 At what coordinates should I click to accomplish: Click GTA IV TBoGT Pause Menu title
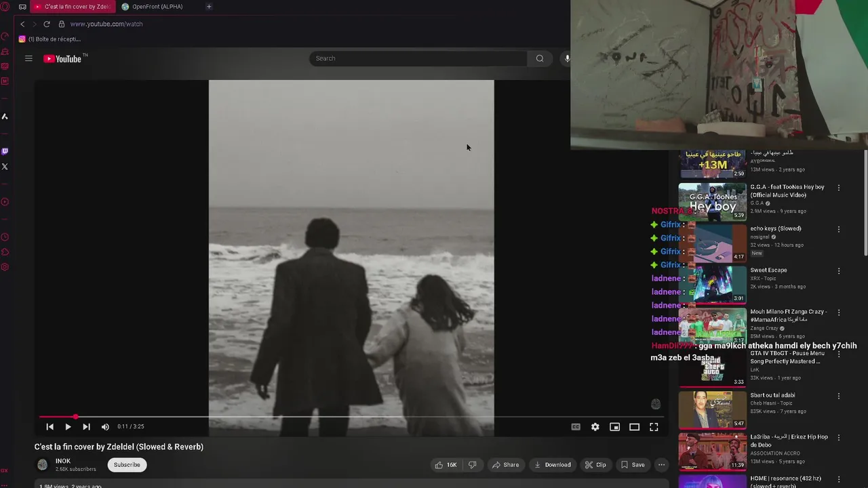point(787,357)
